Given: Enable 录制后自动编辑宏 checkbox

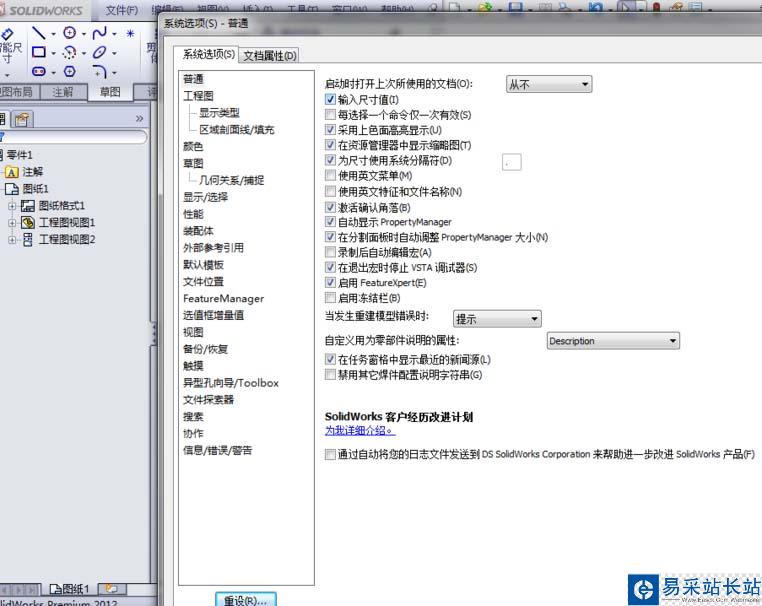Looking at the screenshot, I should [330, 252].
